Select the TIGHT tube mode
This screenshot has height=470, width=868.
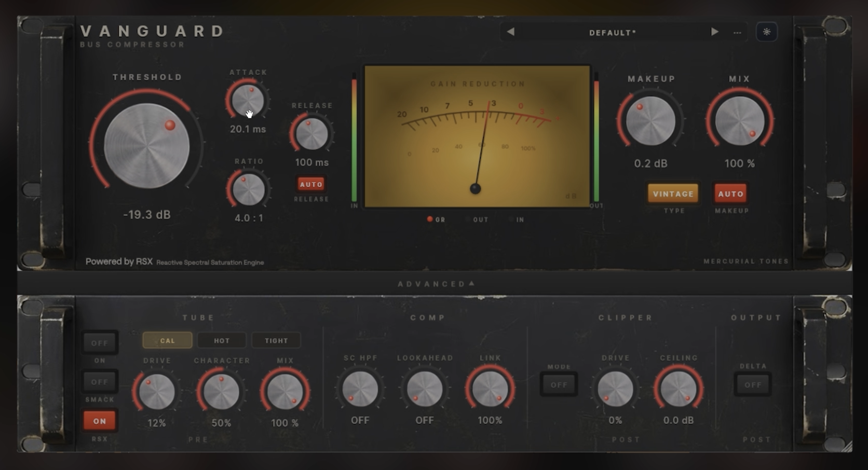pos(276,340)
